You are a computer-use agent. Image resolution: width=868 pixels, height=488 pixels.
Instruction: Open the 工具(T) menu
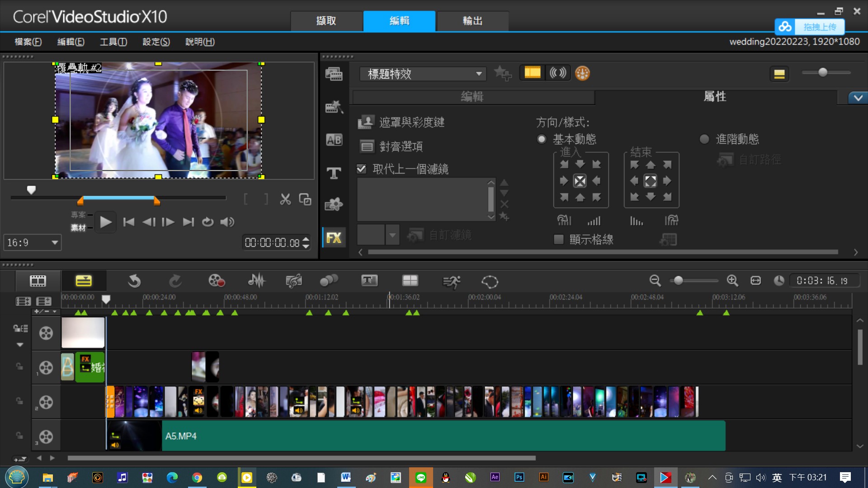click(x=113, y=42)
